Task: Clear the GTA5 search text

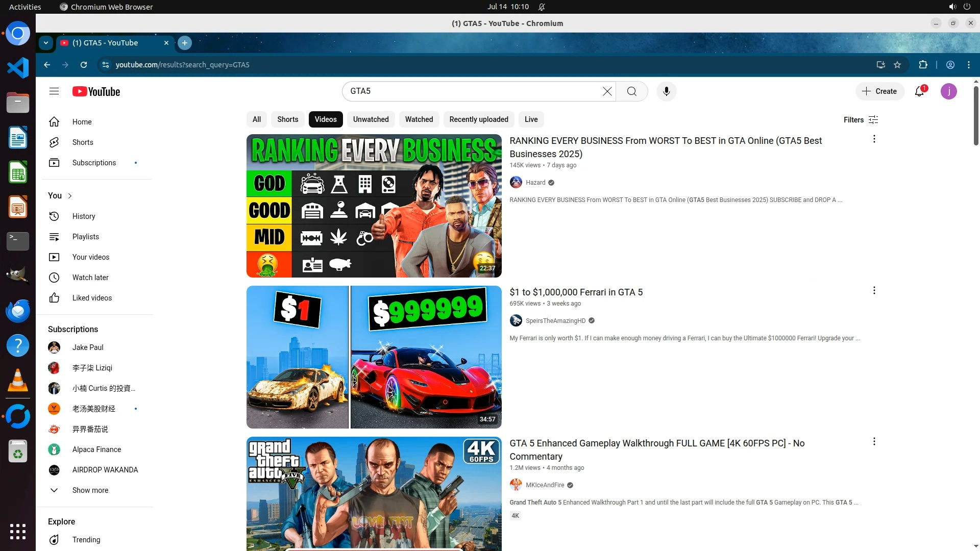Action: click(x=607, y=91)
